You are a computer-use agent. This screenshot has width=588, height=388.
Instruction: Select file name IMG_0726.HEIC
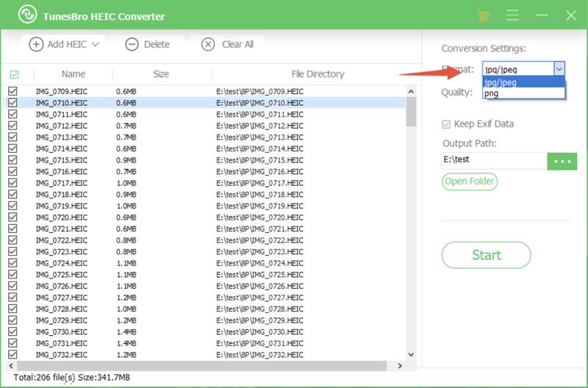[62, 286]
